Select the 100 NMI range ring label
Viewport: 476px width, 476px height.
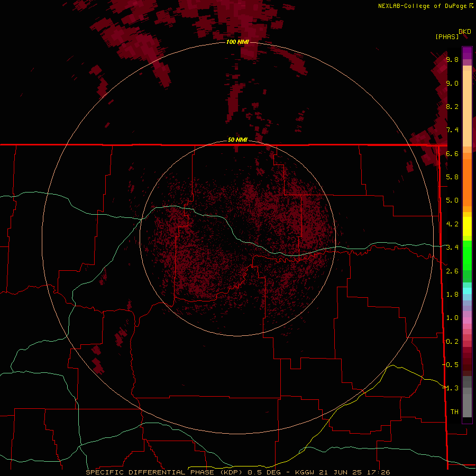pyautogui.click(x=237, y=42)
